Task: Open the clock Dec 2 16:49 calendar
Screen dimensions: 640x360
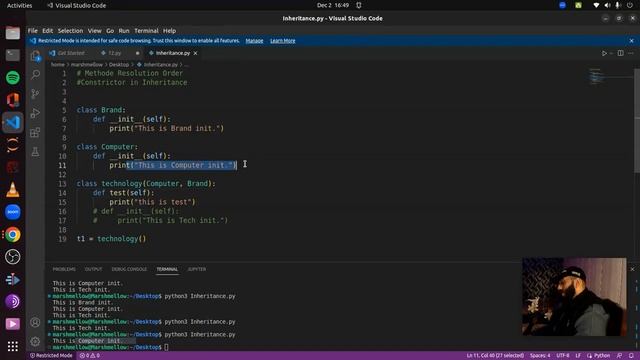Action: pos(333,5)
